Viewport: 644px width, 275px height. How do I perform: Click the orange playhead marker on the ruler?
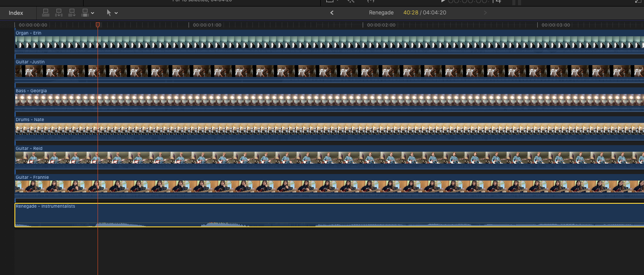[x=98, y=25]
